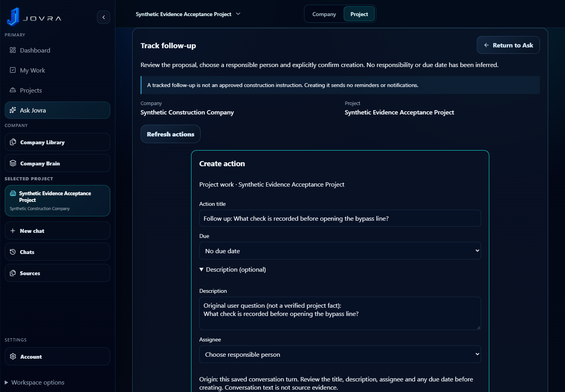The height and width of the screenshot is (392, 565).
Task: Click the Company Brain layers icon
Action: coord(13,163)
